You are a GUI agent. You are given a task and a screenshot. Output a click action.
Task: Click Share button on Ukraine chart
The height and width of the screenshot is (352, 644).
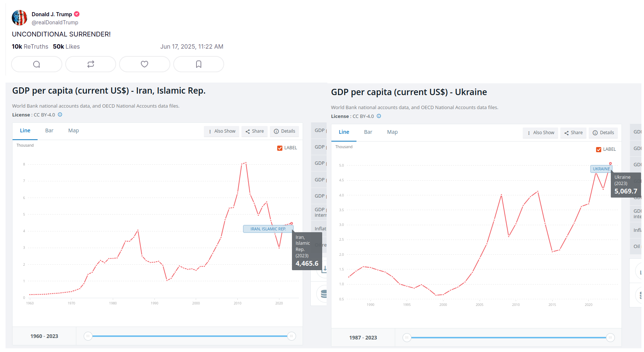point(574,133)
